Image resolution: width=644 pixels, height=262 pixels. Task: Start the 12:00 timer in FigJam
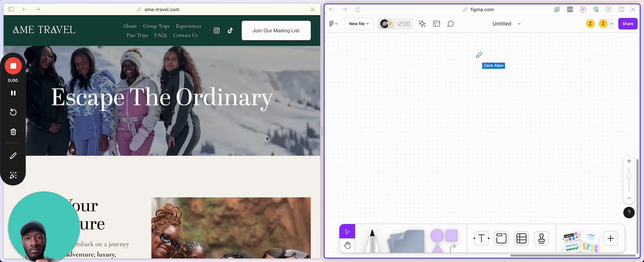(x=404, y=24)
